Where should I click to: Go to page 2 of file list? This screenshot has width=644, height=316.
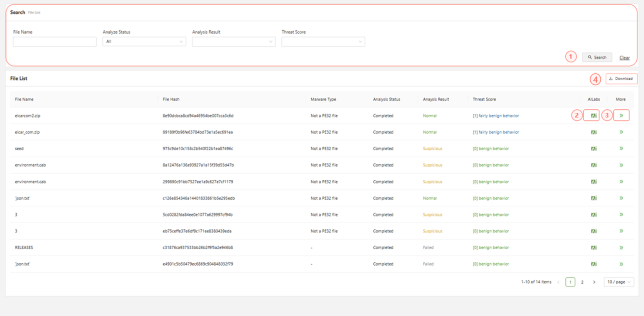[582, 282]
